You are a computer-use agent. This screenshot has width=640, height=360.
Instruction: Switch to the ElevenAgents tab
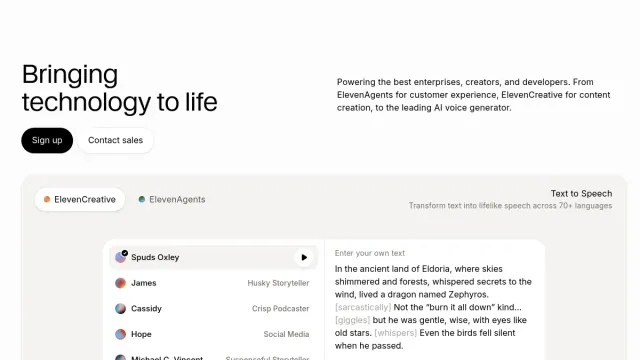[172, 199]
